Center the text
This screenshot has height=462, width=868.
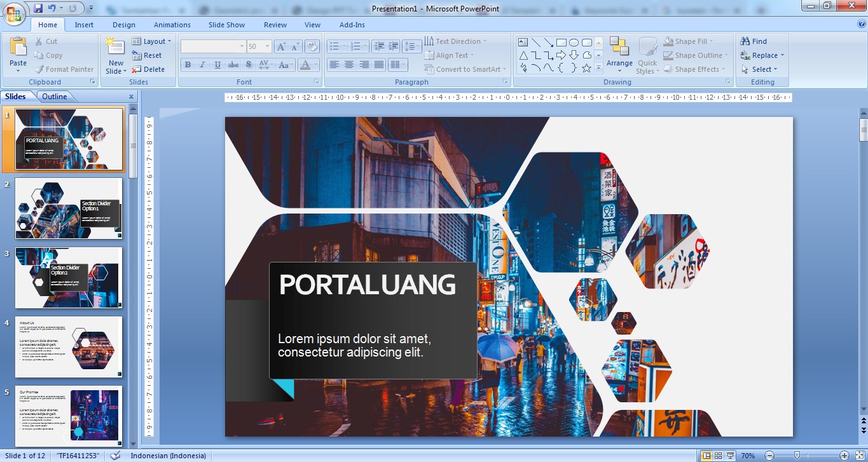tap(349, 65)
